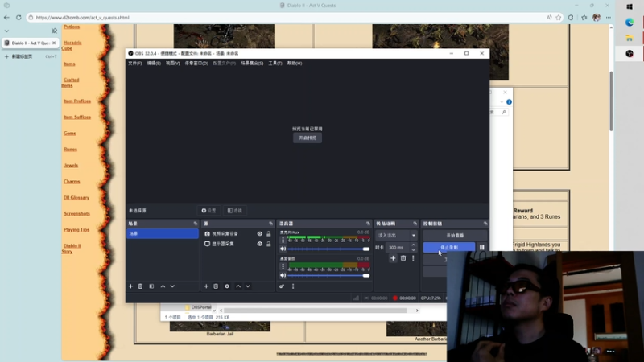Open Mic/Aux channel options dots
644x362 pixels.
pos(283,240)
